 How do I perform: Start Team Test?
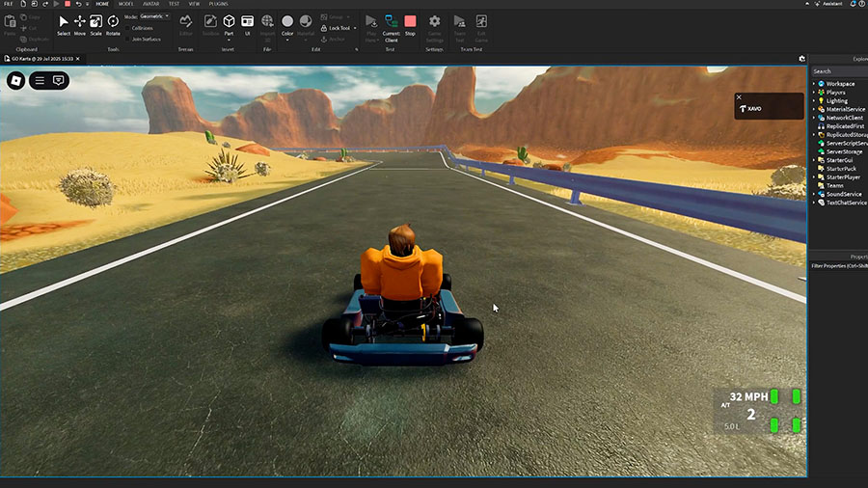click(459, 28)
